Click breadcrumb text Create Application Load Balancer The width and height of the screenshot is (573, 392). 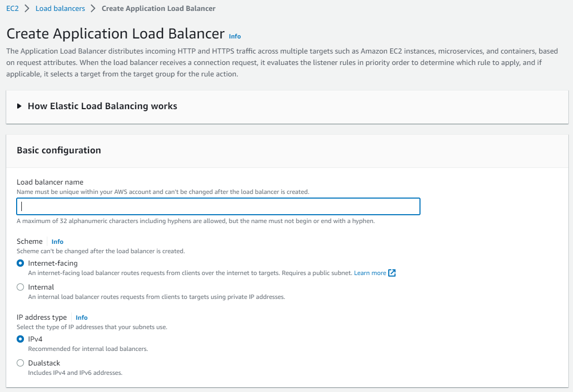point(158,8)
